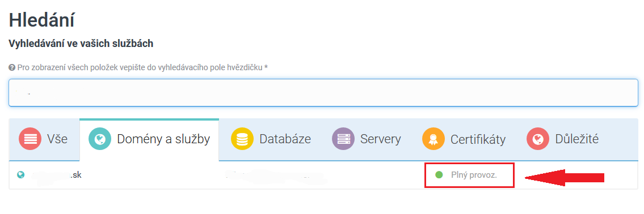Click the red Důležité globe icon

[538, 139]
